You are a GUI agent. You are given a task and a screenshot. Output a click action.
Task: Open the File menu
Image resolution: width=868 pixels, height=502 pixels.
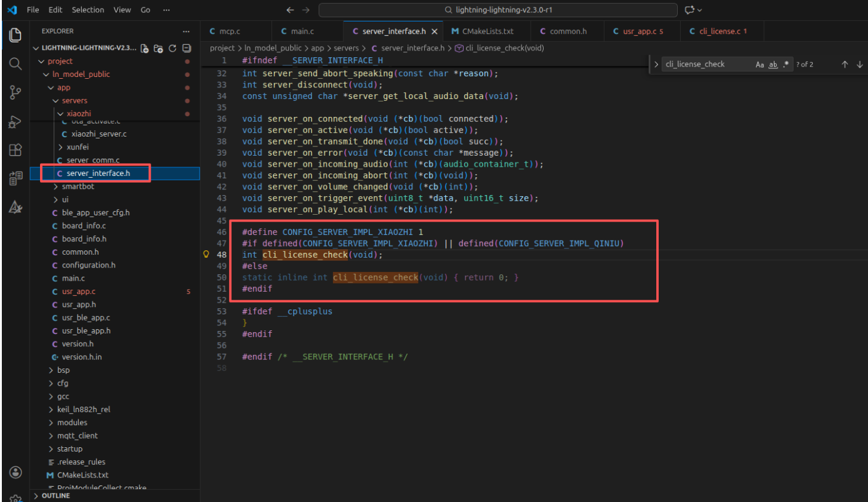[33, 10]
